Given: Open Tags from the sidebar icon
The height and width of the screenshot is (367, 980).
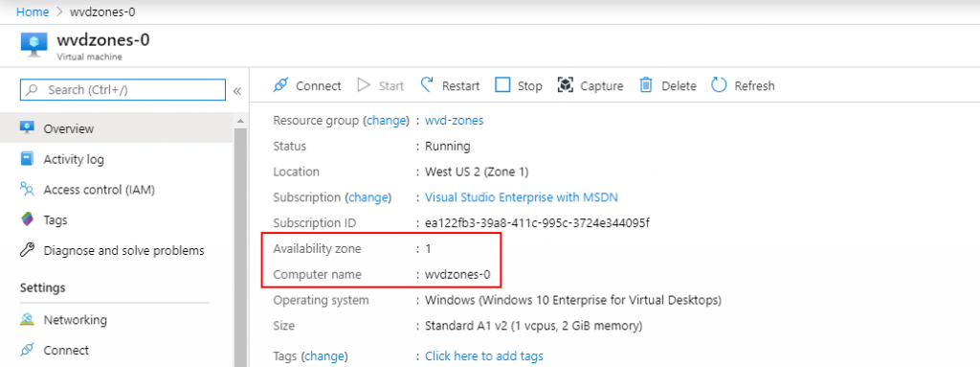Looking at the screenshot, I should pos(27,219).
